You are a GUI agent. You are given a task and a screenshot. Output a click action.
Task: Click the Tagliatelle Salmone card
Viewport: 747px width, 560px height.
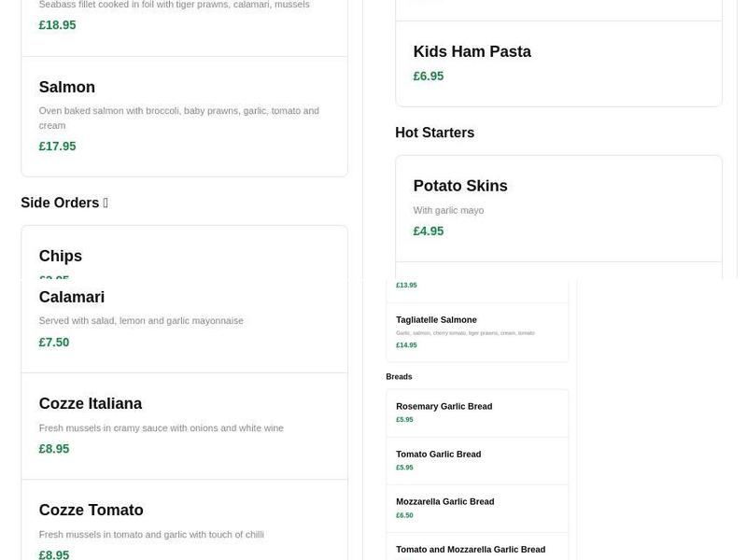pos(477,330)
